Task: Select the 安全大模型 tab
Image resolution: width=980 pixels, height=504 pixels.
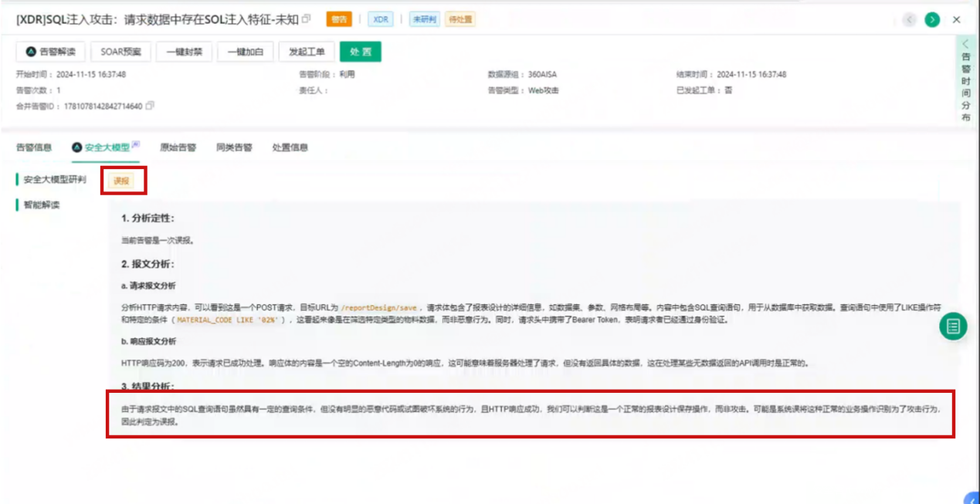Action: tap(107, 147)
